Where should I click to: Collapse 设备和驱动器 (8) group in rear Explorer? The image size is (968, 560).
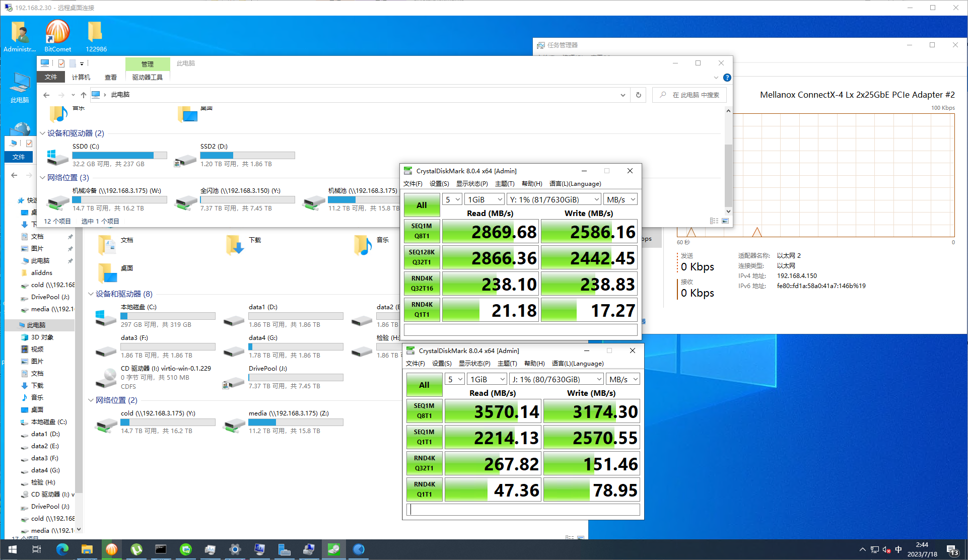pyautogui.click(x=91, y=294)
